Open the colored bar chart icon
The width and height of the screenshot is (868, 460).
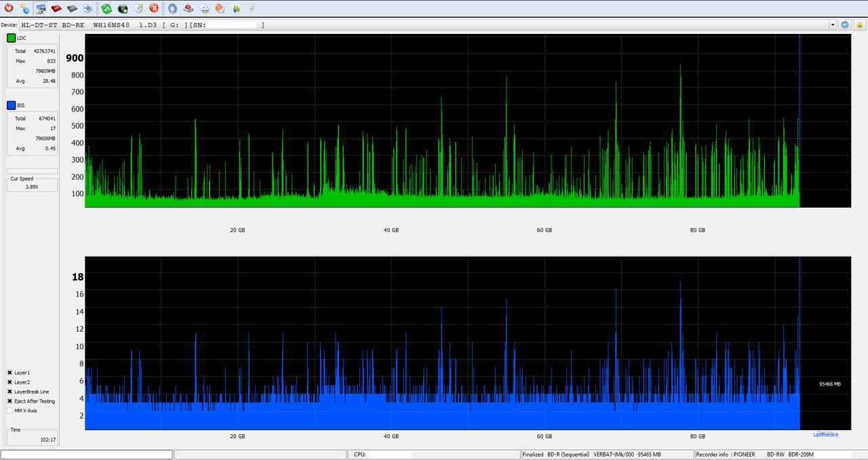point(236,8)
